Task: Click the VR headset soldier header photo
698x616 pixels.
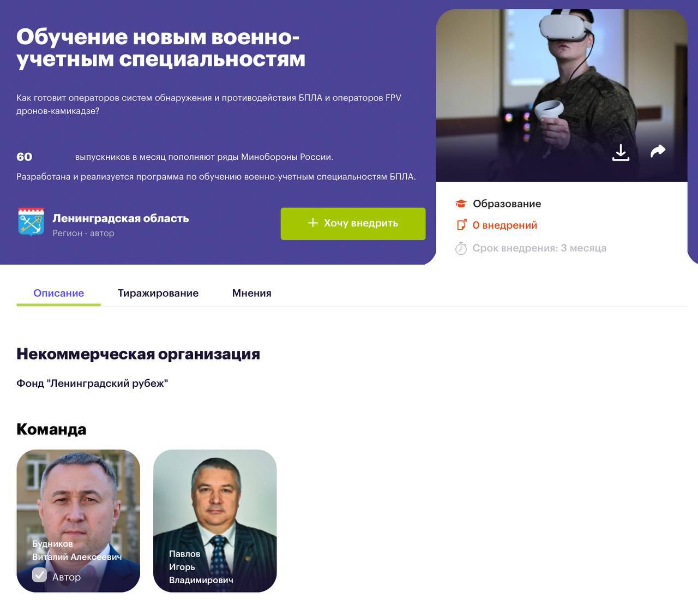Action: tap(562, 95)
